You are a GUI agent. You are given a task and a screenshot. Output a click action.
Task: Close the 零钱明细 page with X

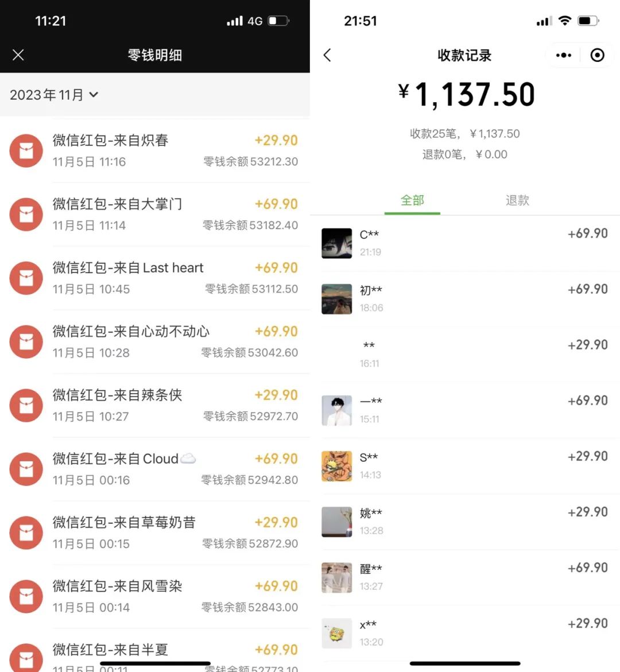(x=18, y=55)
